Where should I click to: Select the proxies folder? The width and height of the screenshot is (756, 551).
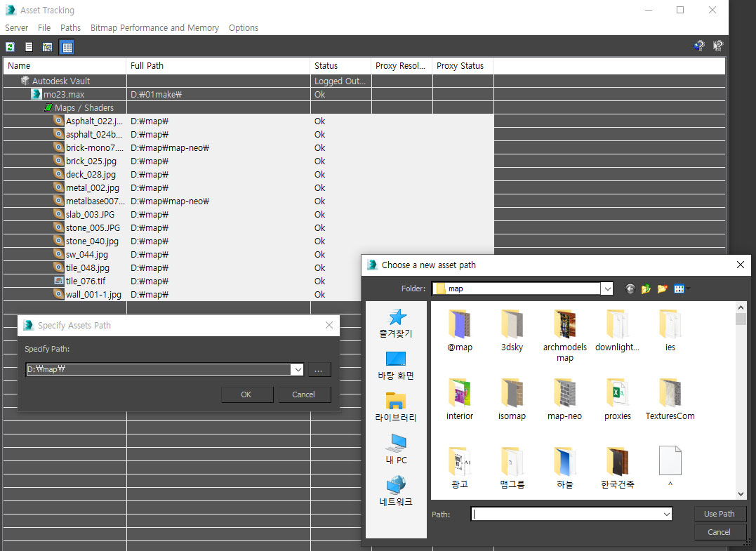pyautogui.click(x=617, y=399)
